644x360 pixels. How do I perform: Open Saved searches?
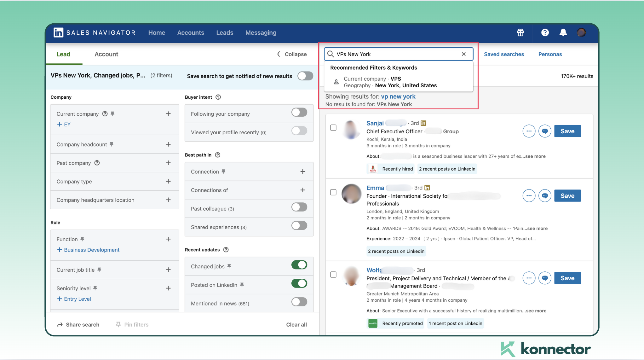click(504, 54)
